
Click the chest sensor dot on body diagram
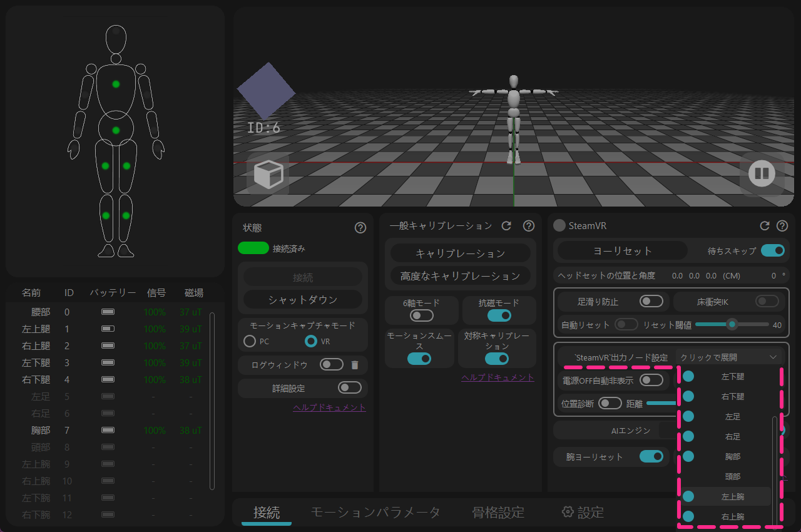[116, 84]
